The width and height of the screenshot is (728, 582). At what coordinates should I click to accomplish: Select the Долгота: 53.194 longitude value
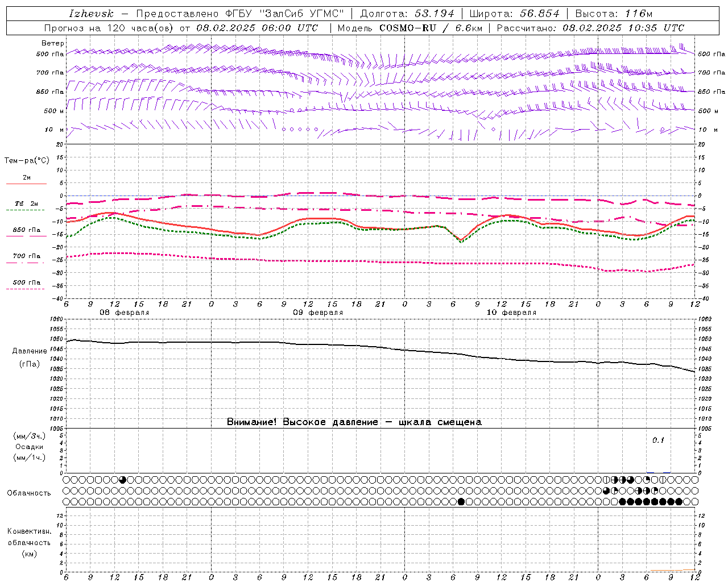point(408,14)
